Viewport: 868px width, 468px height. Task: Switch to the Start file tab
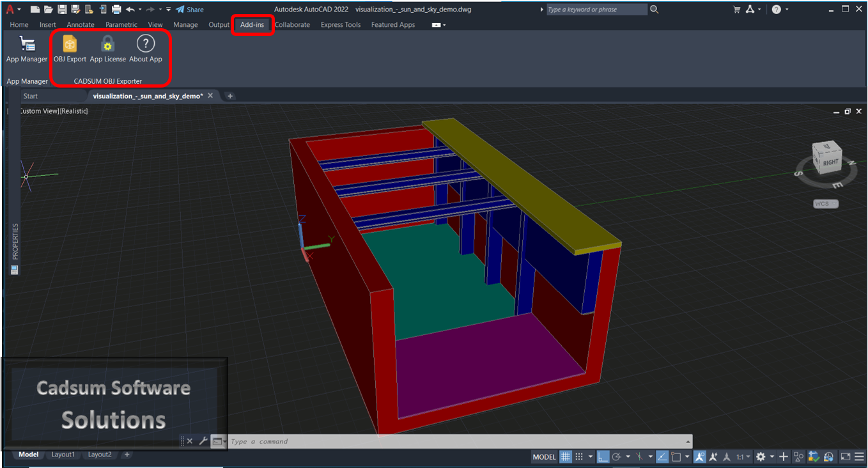click(x=31, y=96)
